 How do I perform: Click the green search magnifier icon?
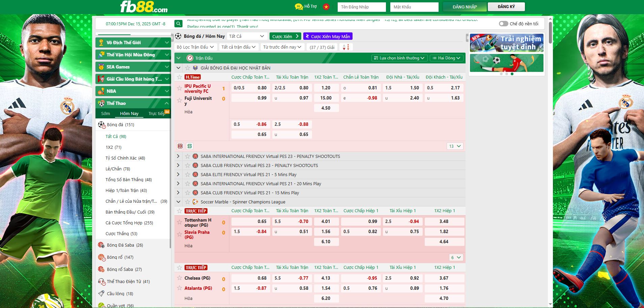pos(178,24)
